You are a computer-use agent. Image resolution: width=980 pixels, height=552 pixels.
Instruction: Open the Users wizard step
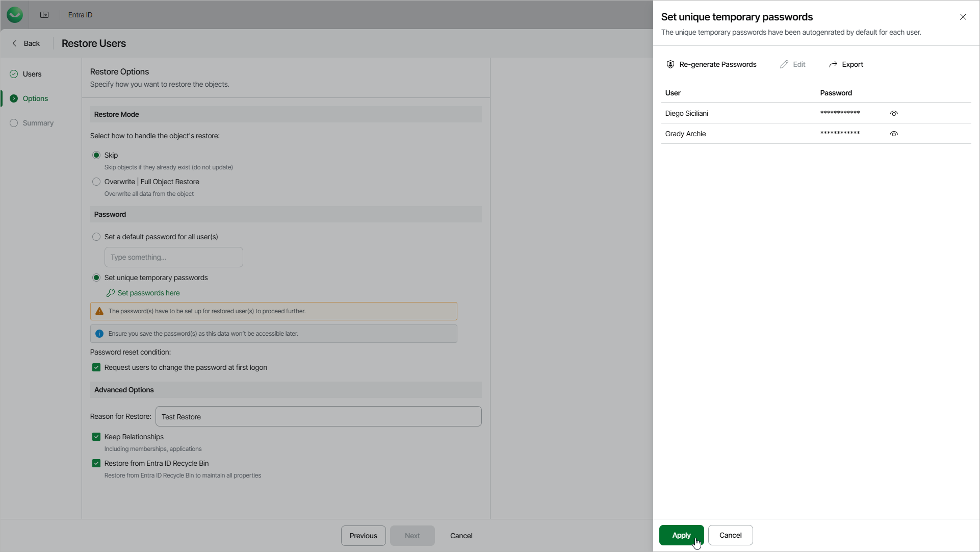(x=32, y=74)
